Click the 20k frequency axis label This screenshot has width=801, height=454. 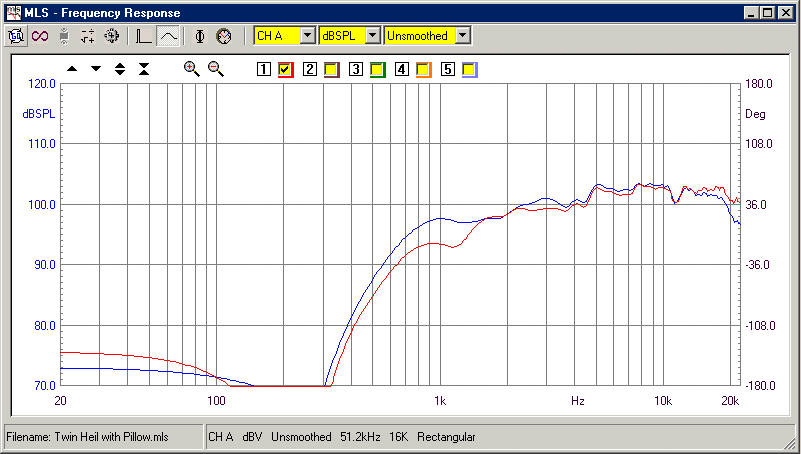(x=730, y=401)
